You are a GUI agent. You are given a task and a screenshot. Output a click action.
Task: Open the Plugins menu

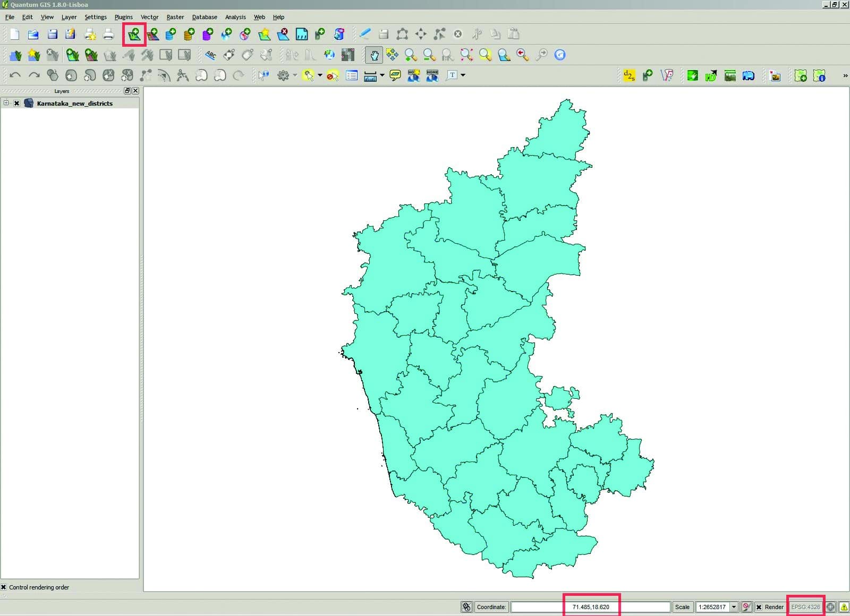pos(123,16)
